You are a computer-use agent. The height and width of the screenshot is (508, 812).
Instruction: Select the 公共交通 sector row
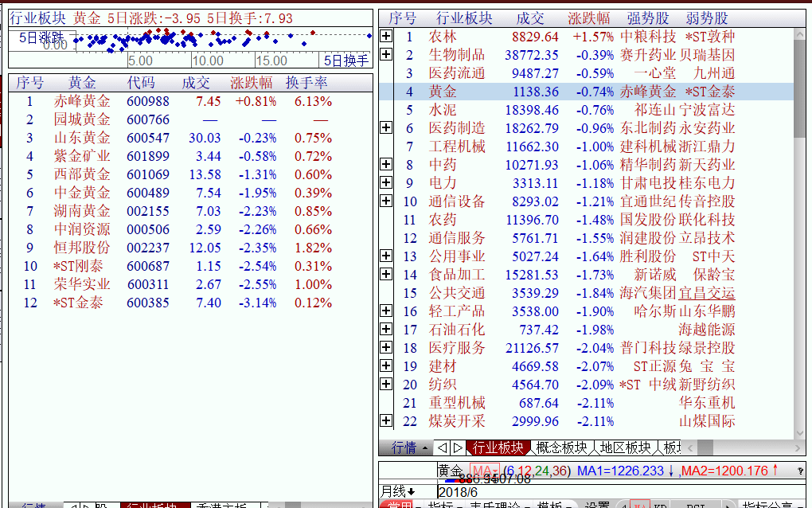pos(586,292)
